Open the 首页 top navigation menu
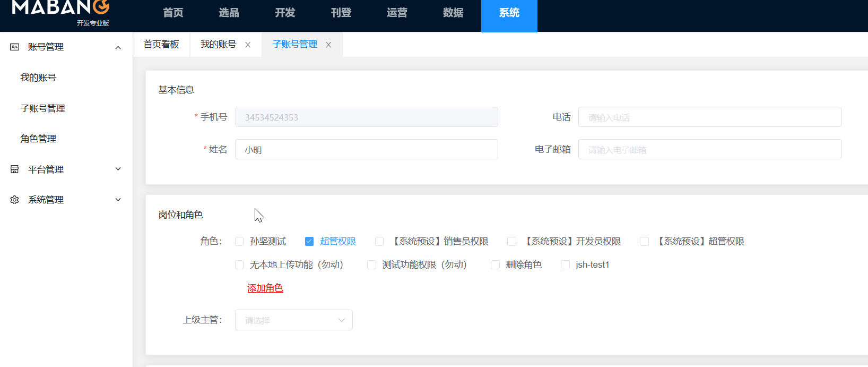 [173, 13]
